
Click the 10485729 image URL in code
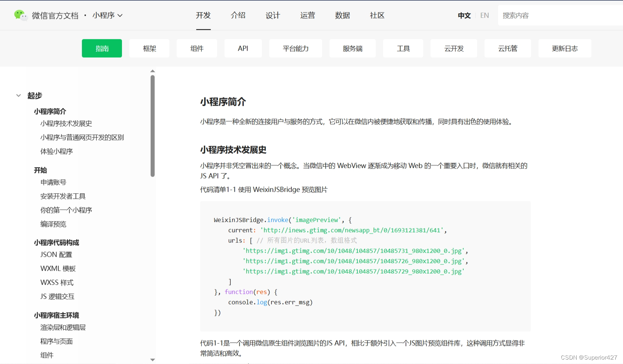click(353, 271)
